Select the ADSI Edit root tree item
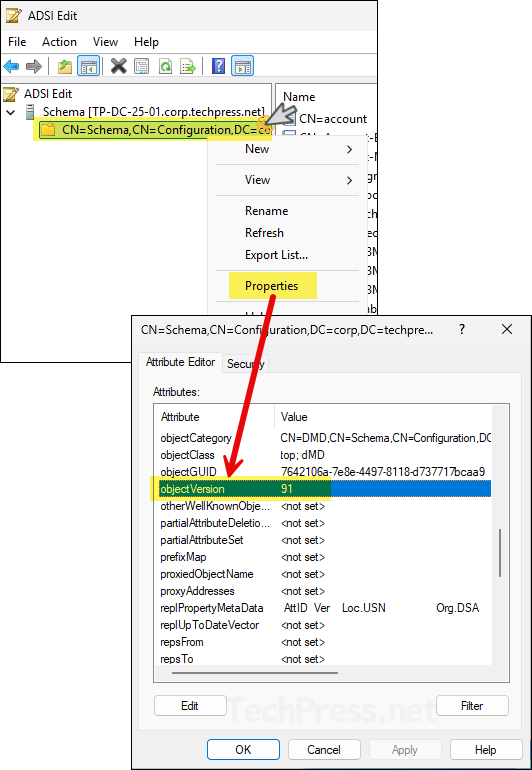Viewport: 532px width, 770px height. coord(48,94)
